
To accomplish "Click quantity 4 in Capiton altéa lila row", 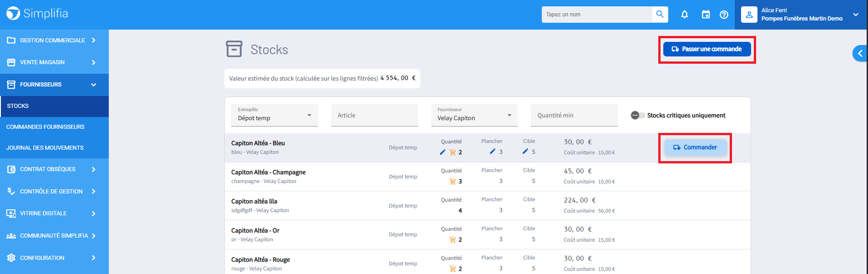I will tap(460, 210).
